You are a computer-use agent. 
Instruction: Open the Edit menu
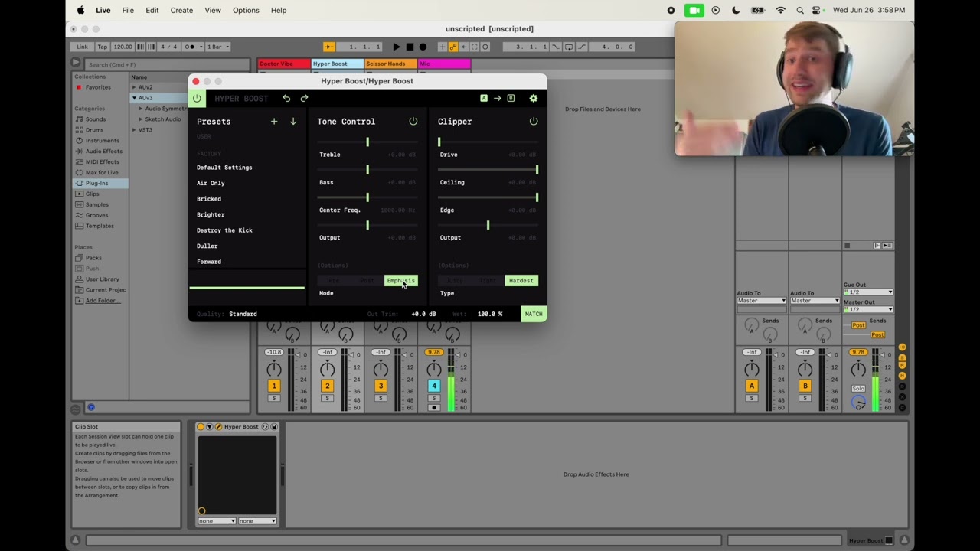pyautogui.click(x=152, y=10)
